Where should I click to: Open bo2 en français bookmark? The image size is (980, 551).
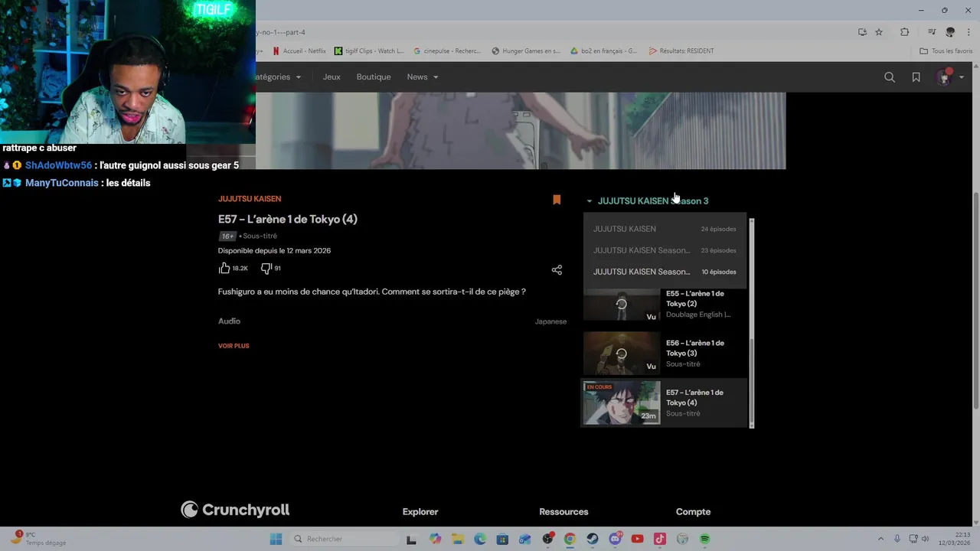click(x=604, y=51)
